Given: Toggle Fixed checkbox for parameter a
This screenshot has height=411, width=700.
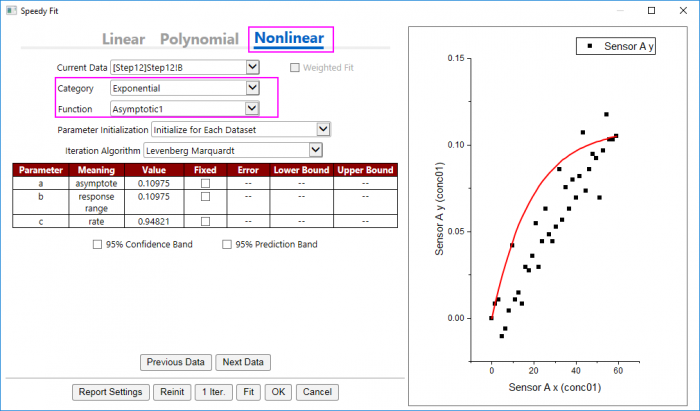Looking at the screenshot, I should pos(206,184).
